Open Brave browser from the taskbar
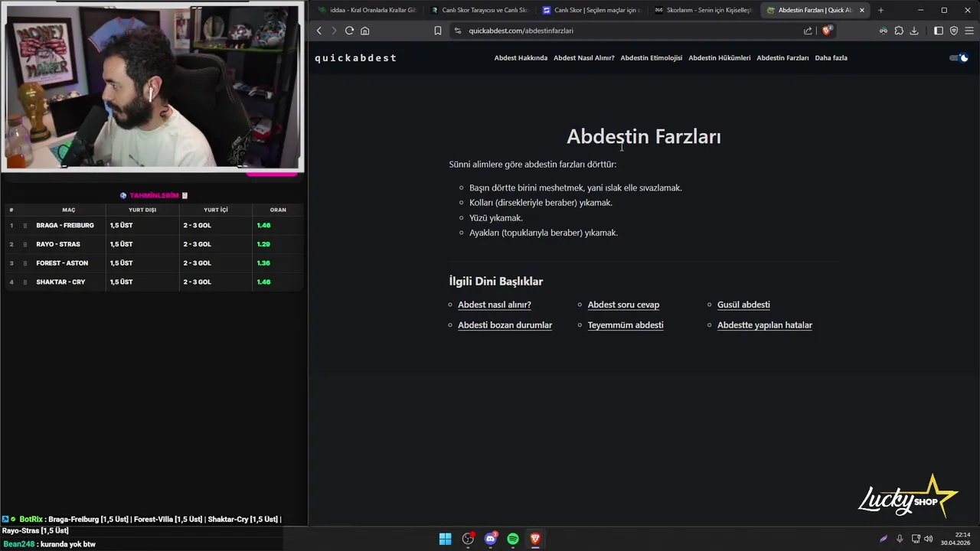Viewport: 980px width, 551px height. tap(535, 539)
